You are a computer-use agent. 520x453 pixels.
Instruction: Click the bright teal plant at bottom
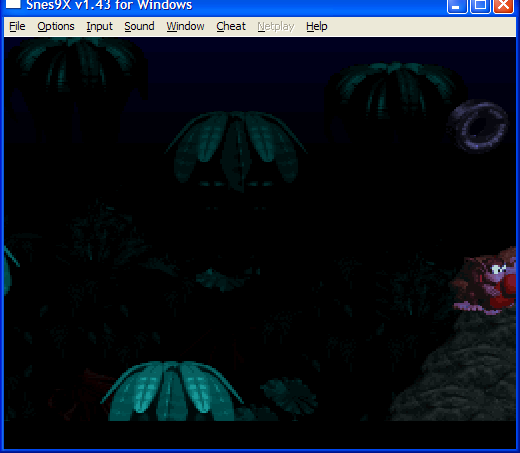172,391
